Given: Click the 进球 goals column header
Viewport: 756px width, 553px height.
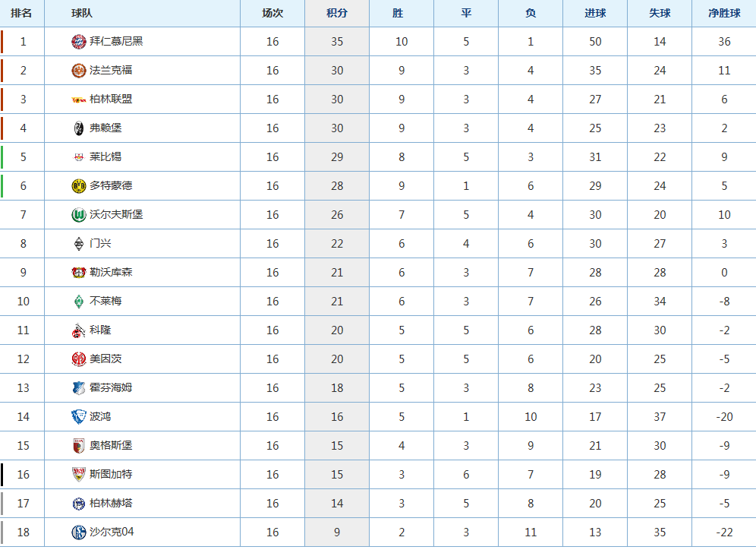Looking at the screenshot, I should [595, 13].
